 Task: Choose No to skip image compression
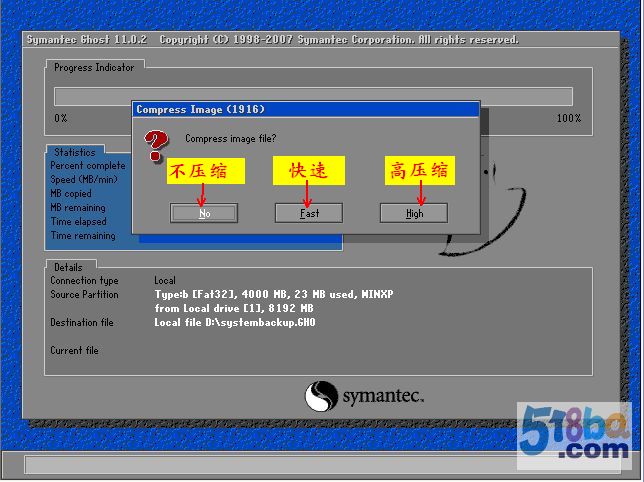[x=204, y=213]
